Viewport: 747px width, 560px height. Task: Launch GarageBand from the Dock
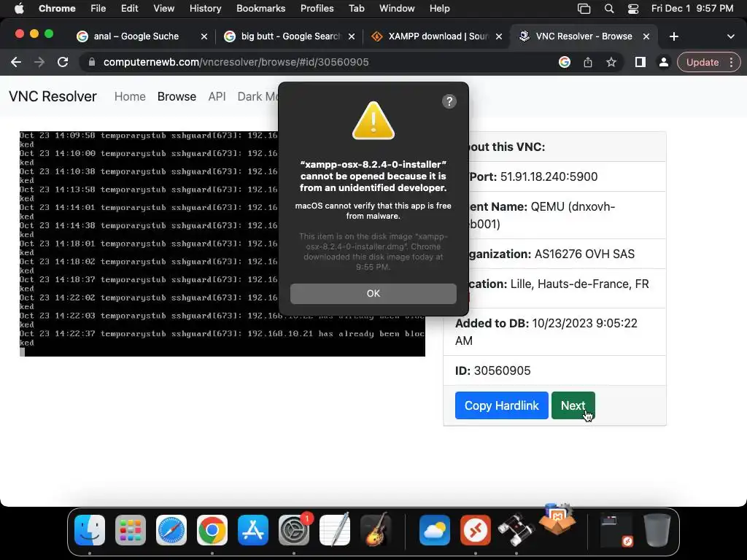click(376, 530)
